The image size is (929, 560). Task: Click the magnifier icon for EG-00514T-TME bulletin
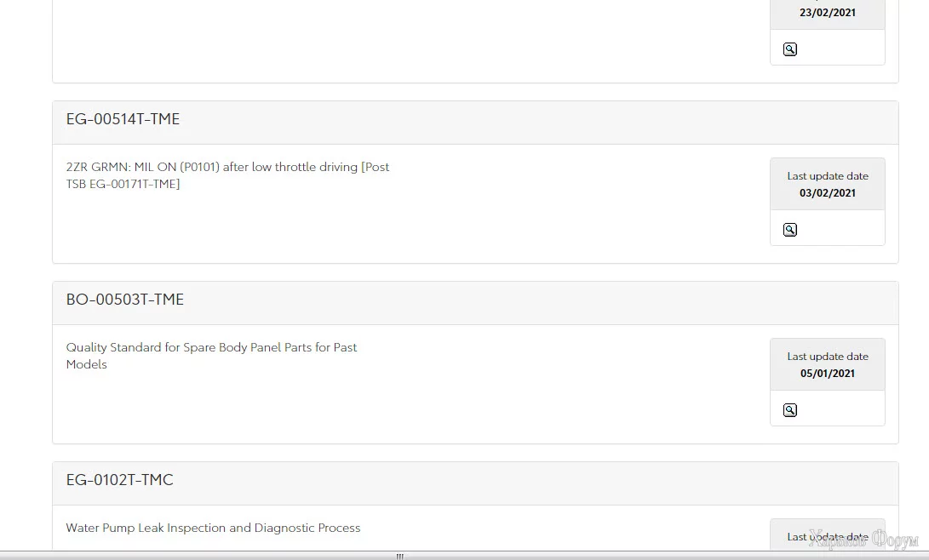pos(790,230)
